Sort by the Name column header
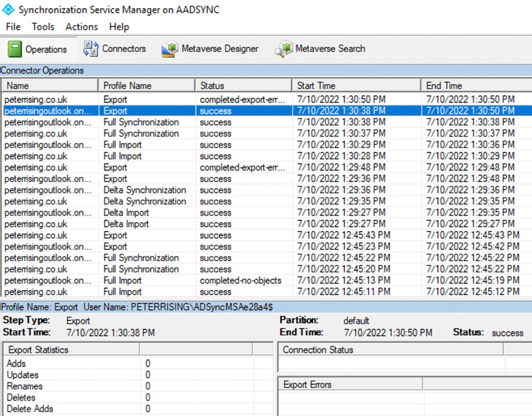532x416 pixels. tap(50, 86)
